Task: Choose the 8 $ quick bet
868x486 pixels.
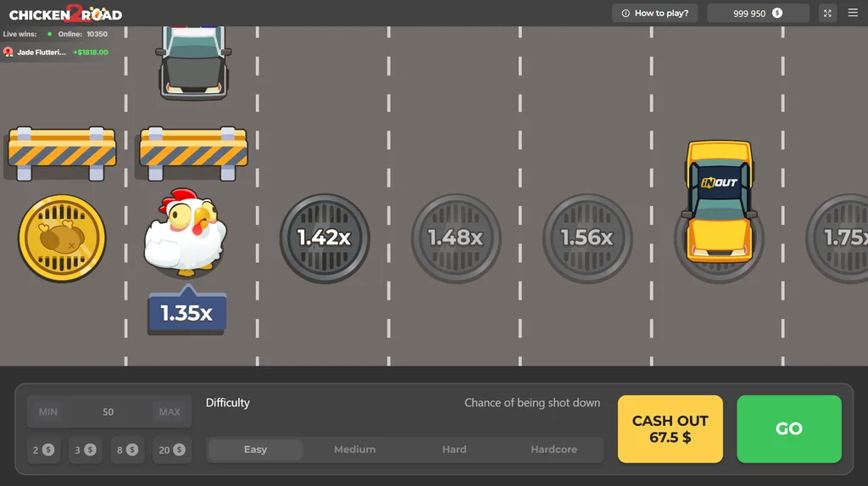Action: pos(127,450)
